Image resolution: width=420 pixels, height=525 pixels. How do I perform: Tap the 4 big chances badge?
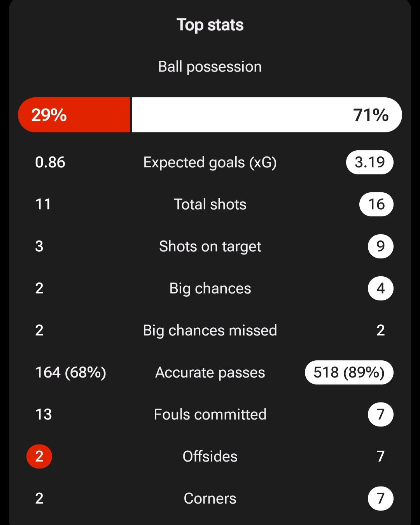click(x=381, y=288)
